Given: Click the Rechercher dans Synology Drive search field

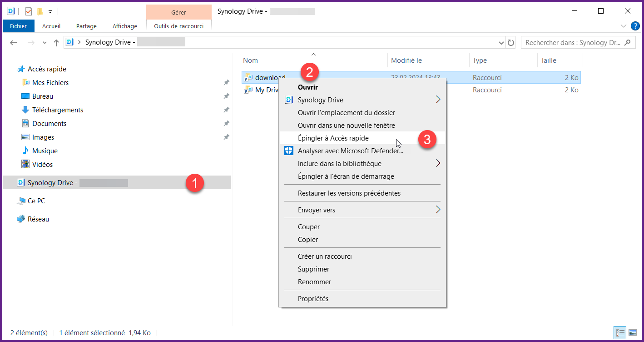Looking at the screenshot, I should coord(572,43).
